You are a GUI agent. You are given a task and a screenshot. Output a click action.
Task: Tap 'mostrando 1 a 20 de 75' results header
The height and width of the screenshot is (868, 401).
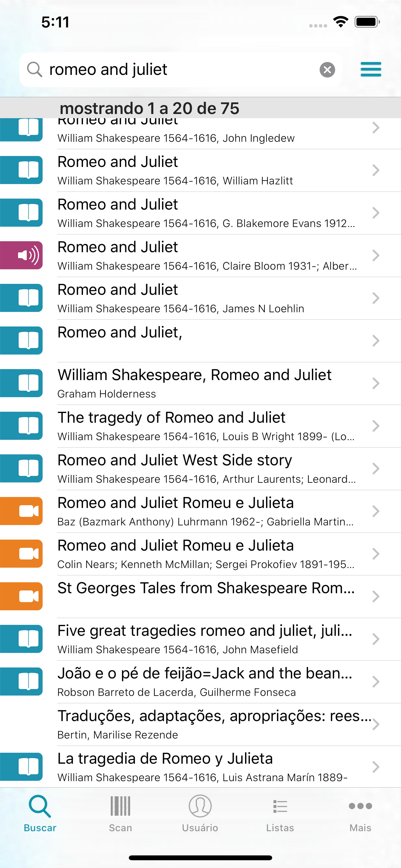point(149,108)
